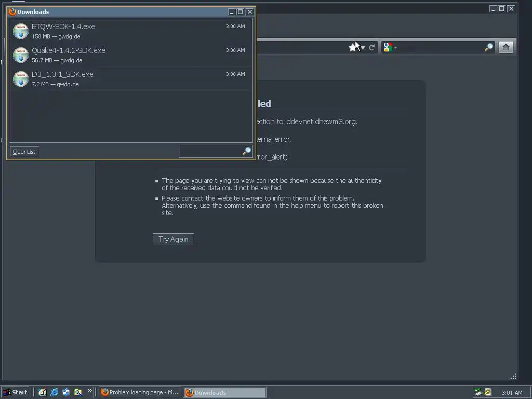Click the Quake4-1.4.2-SDK.exe download icon
Viewport: 532px width, 399px height.
point(21,55)
